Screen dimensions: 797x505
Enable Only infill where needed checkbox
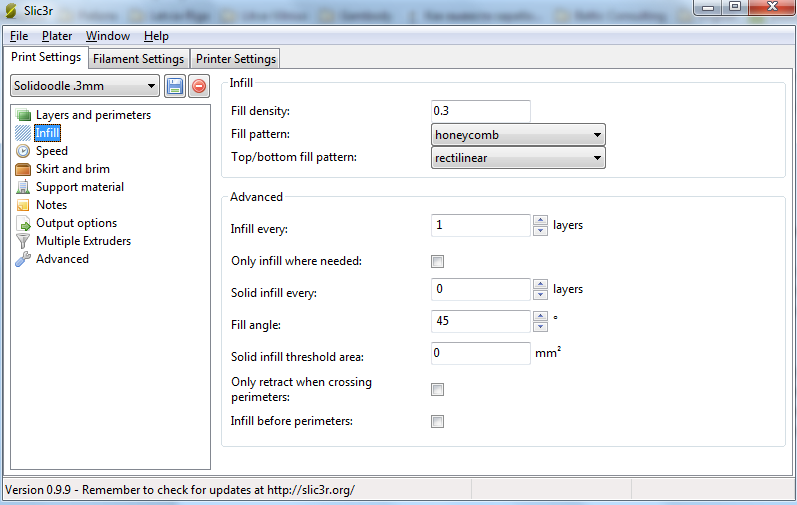[437, 262]
